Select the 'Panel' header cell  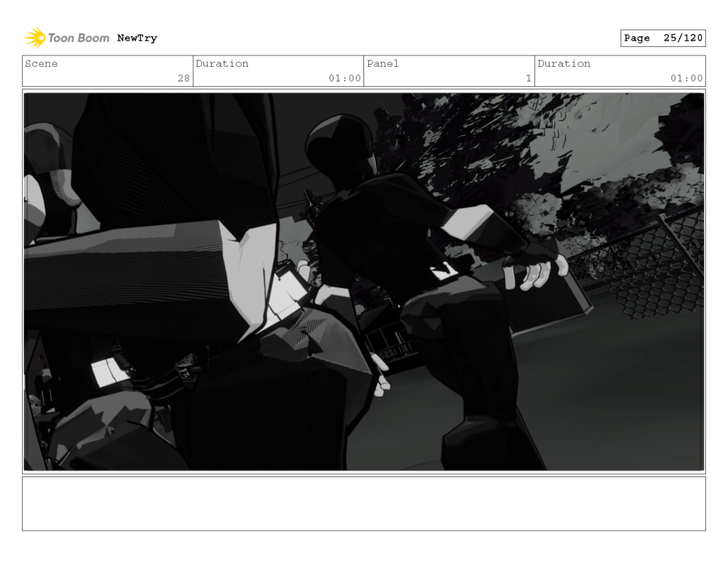click(382, 64)
